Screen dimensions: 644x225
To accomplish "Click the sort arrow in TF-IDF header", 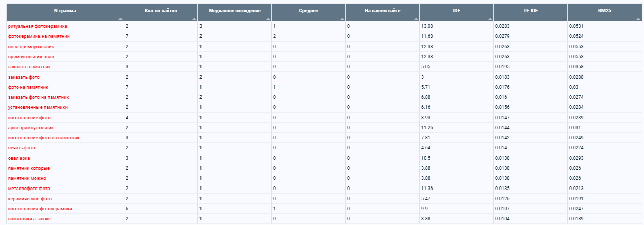I will 564,18.
